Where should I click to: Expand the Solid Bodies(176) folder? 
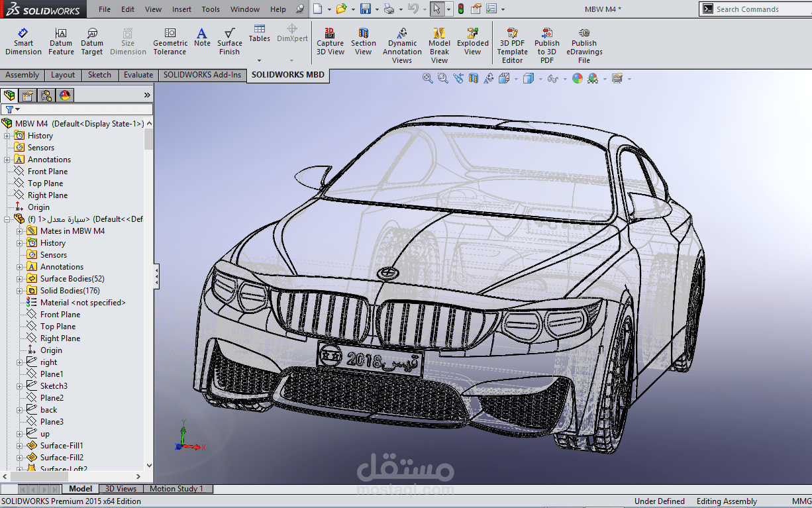pos(20,291)
